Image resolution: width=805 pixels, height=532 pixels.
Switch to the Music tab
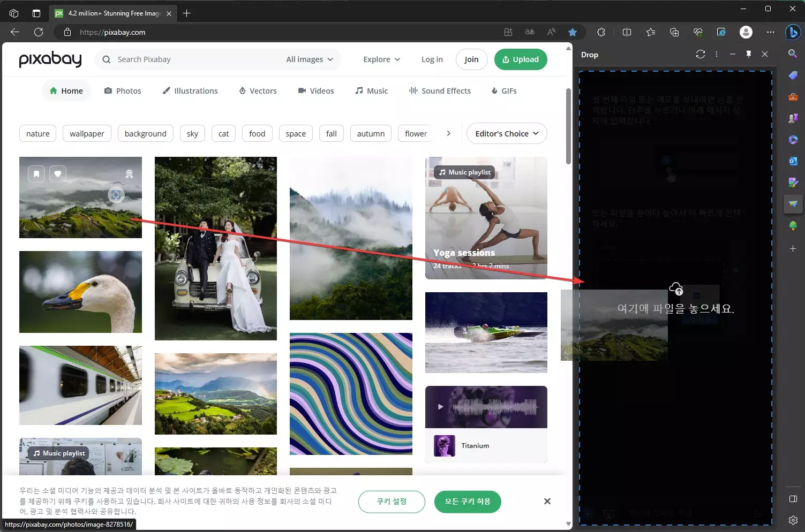click(x=372, y=91)
